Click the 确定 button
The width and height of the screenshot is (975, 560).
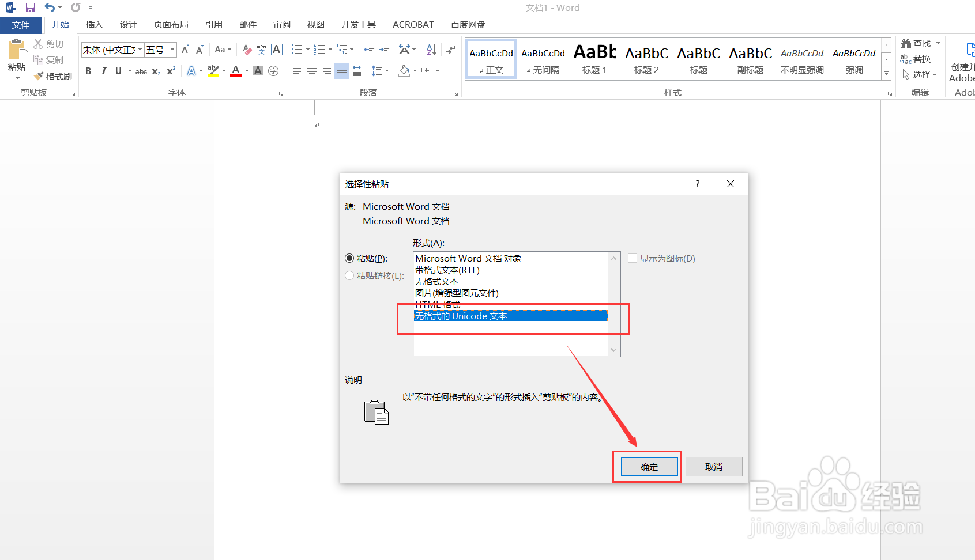pos(649,467)
